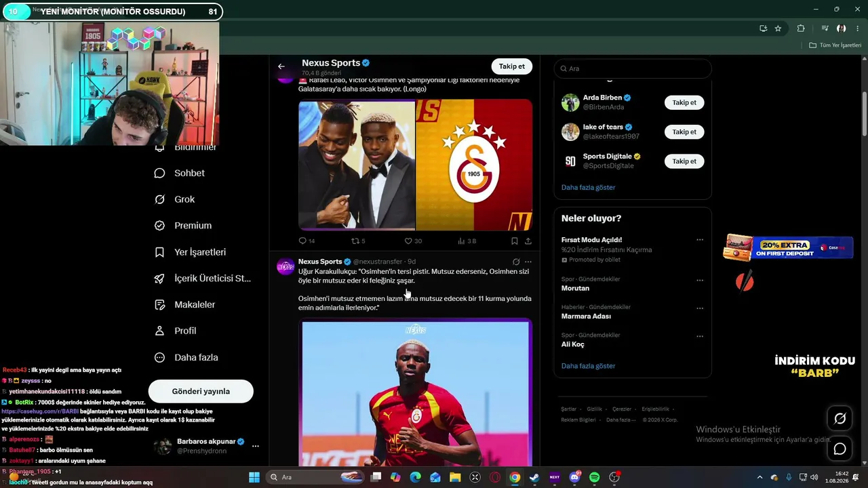Open the floating Grok button

point(840,419)
